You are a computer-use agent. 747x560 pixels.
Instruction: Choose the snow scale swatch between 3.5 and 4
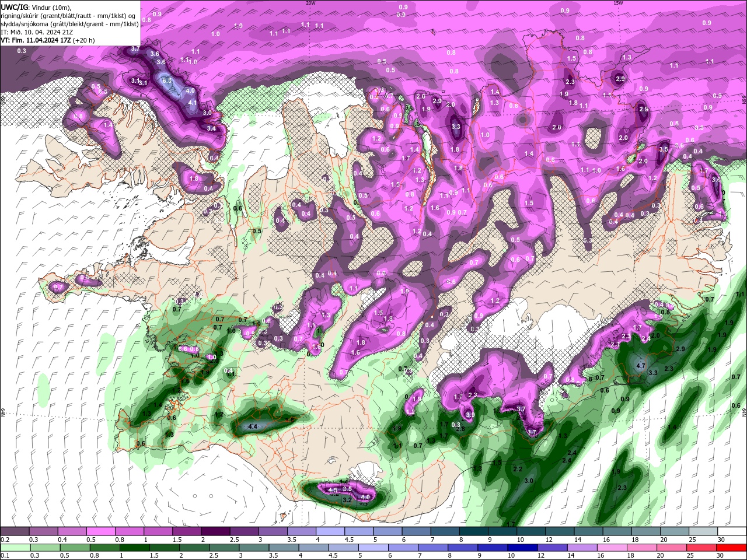[301, 531]
